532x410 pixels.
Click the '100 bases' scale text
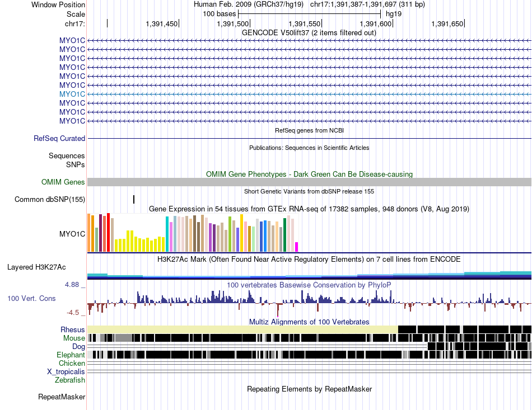(219, 14)
